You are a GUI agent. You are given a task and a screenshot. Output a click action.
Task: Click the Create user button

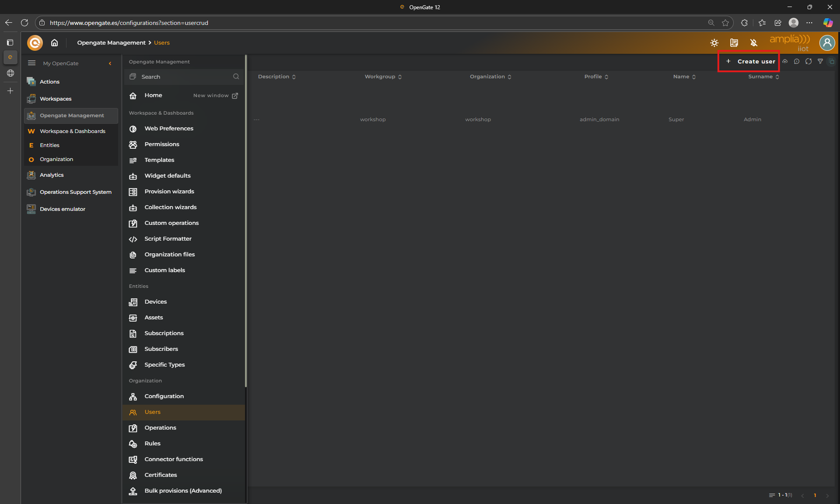coord(751,62)
